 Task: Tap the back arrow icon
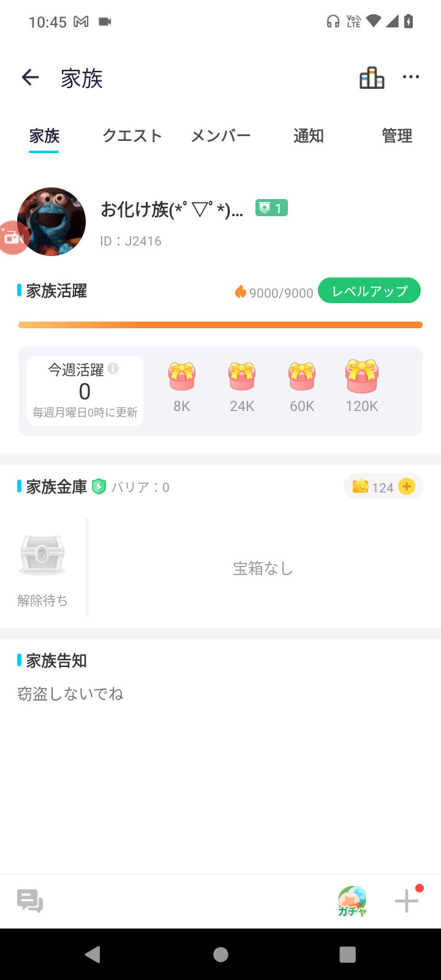(30, 77)
